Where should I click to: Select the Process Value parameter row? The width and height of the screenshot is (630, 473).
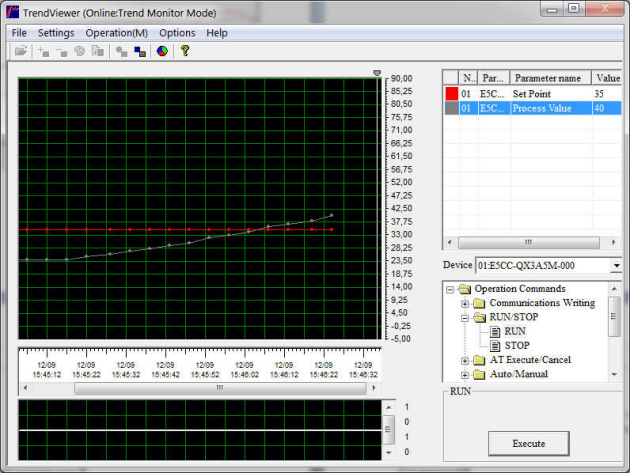tap(532, 108)
